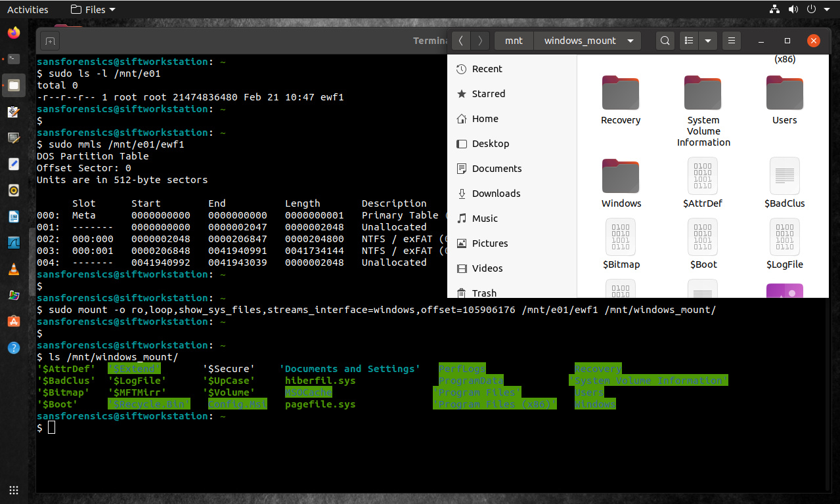840x504 pixels.
Task: Open a new terminal tab using the tab icon
Action: pyautogui.click(x=50, y=41)
